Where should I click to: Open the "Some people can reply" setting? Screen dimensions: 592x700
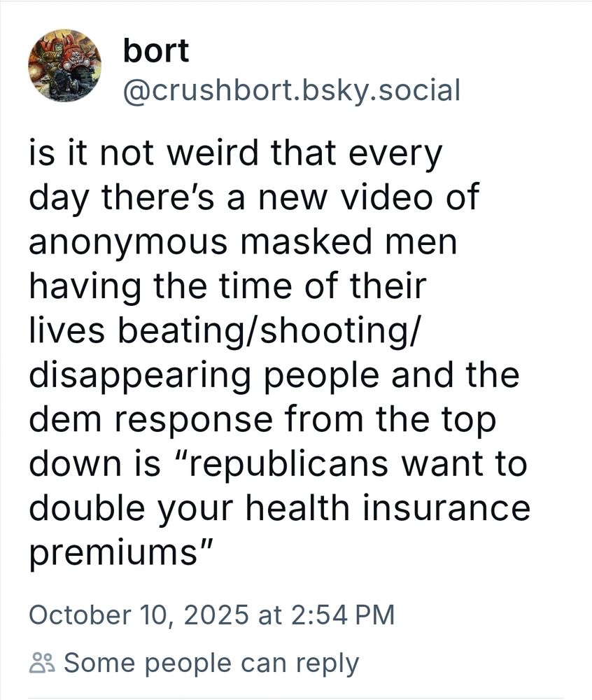[195, 663]
